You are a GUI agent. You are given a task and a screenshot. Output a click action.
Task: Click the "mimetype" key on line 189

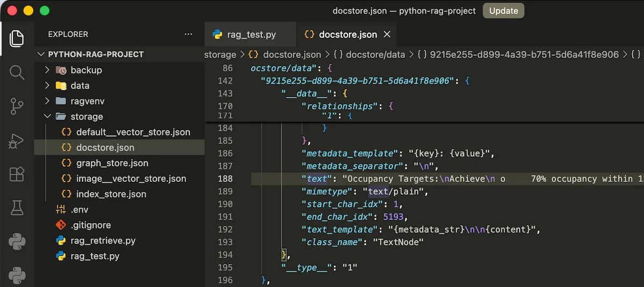327,192
